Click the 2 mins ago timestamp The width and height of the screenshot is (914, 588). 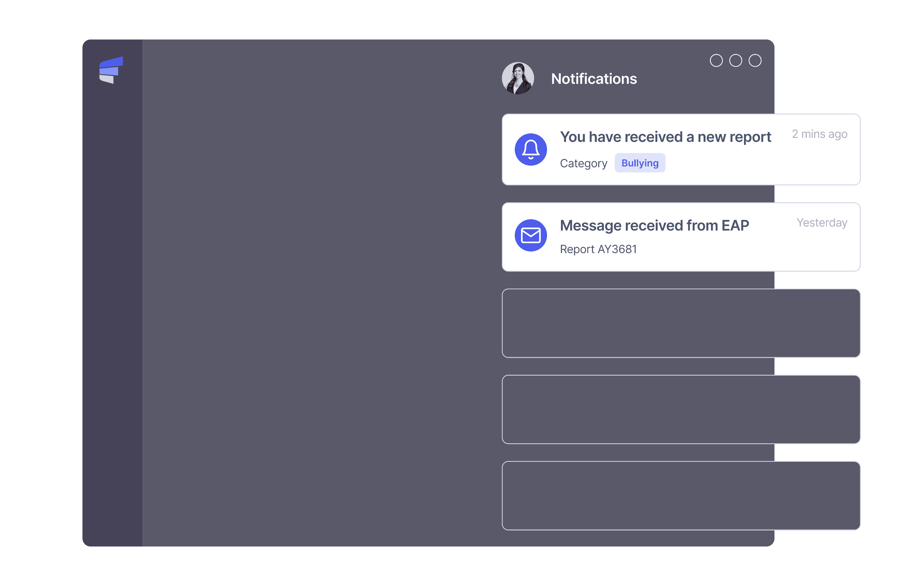point(819,134)
